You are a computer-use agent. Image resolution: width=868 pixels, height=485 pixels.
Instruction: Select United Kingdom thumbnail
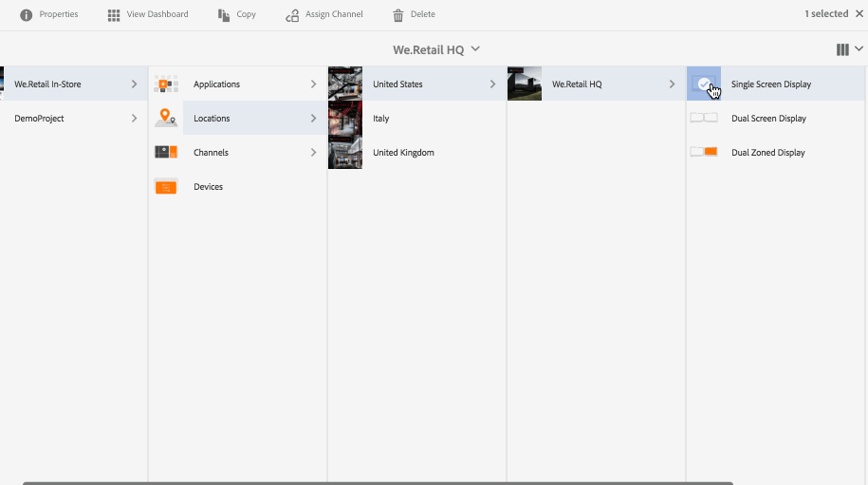[345, 152]
